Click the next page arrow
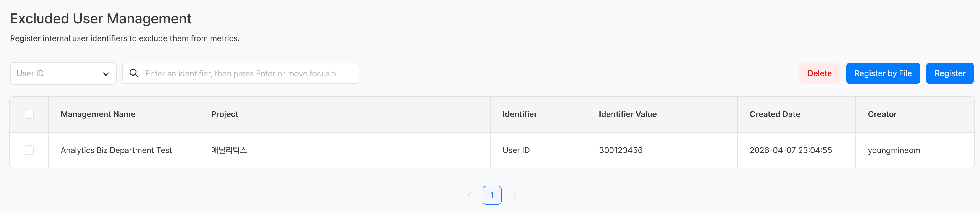 (x=514, y=195)
